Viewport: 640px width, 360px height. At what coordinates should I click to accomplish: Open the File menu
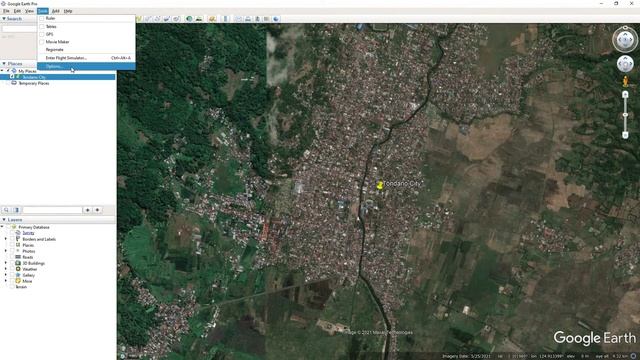6,11
